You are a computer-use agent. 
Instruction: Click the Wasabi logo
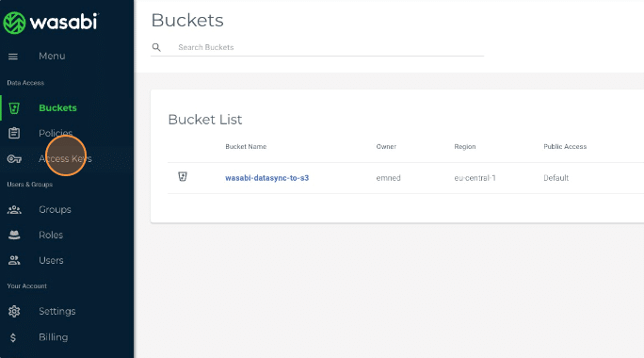(51, 23)
